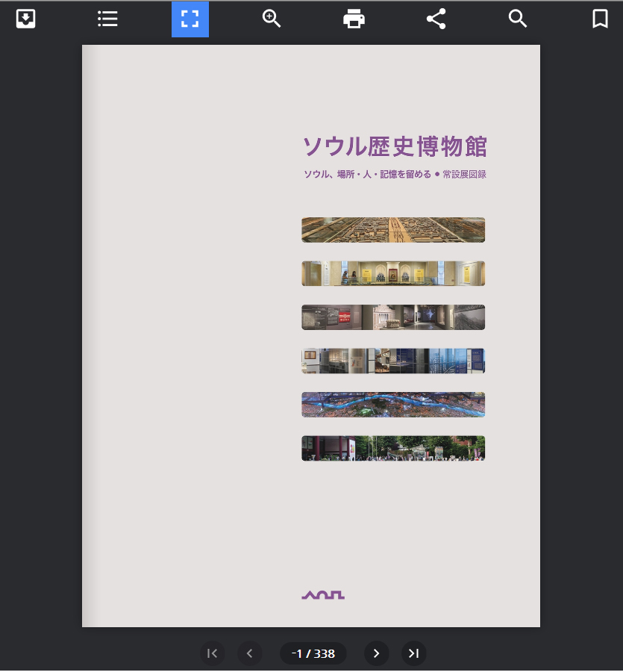Open the search tool
This screenshot has width=623, height=672.
pyautogui.click(x=518, y=19)
